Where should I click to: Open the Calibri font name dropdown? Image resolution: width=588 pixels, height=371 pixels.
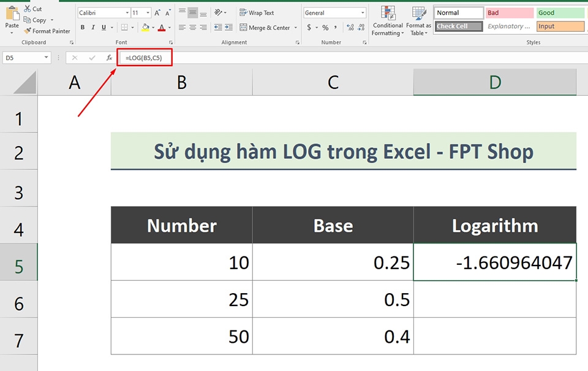[127, 13]
